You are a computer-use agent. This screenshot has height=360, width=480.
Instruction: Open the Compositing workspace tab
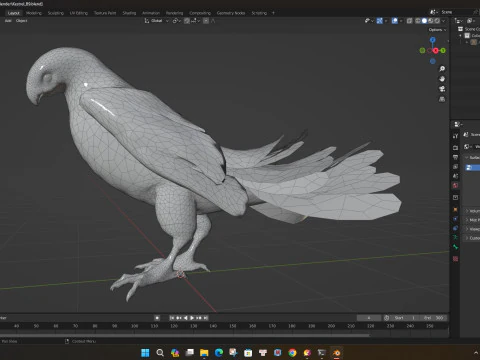200,13
